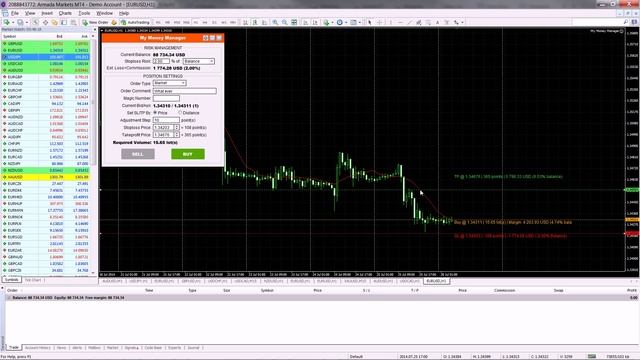Open the new chart dropdown arrow
This screenshot has width=640, height=360.
pos(13,22)
